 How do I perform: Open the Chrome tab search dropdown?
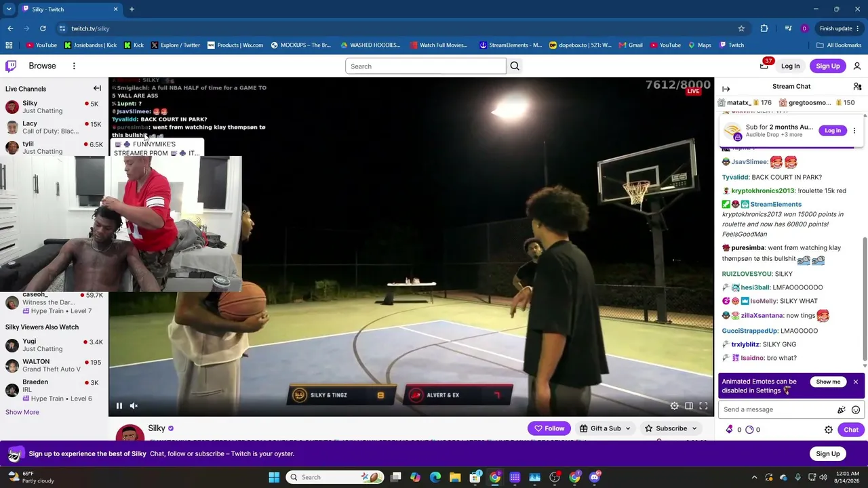pos(9,9)
